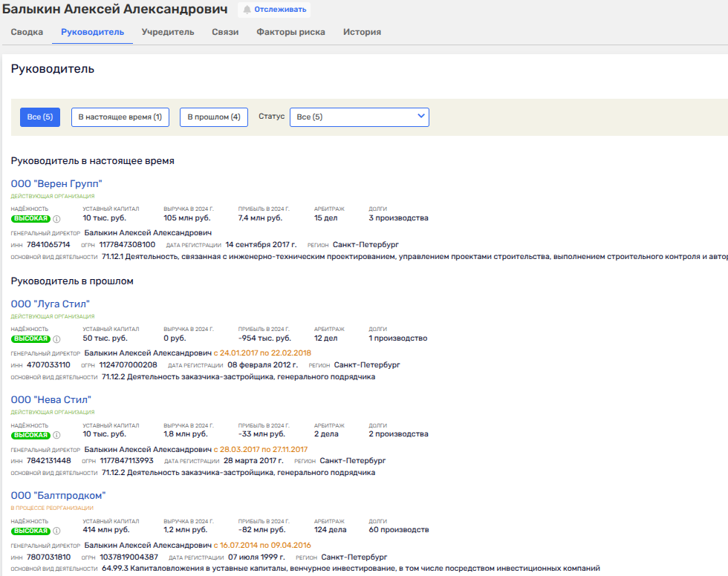This screenshot has width=728, height=576.
Task: Click info icon beside Луга Стил reliability badge
Action: click(x=56, y=339)
